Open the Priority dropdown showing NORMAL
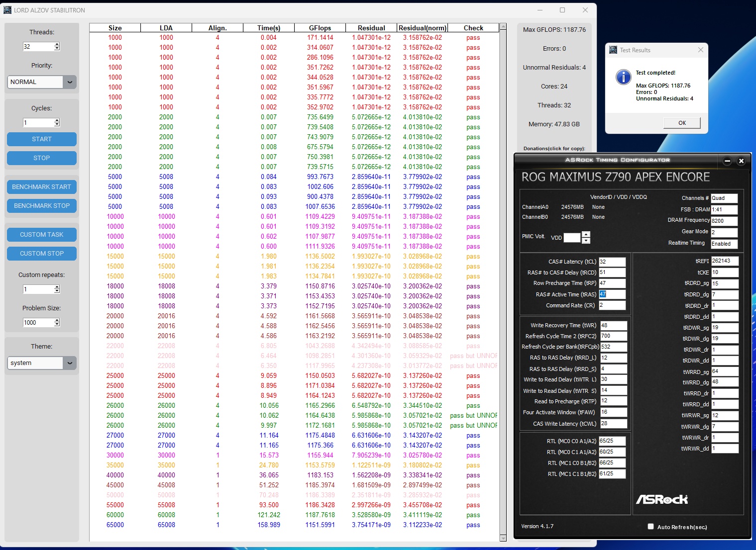 click(x=70, y=82)
